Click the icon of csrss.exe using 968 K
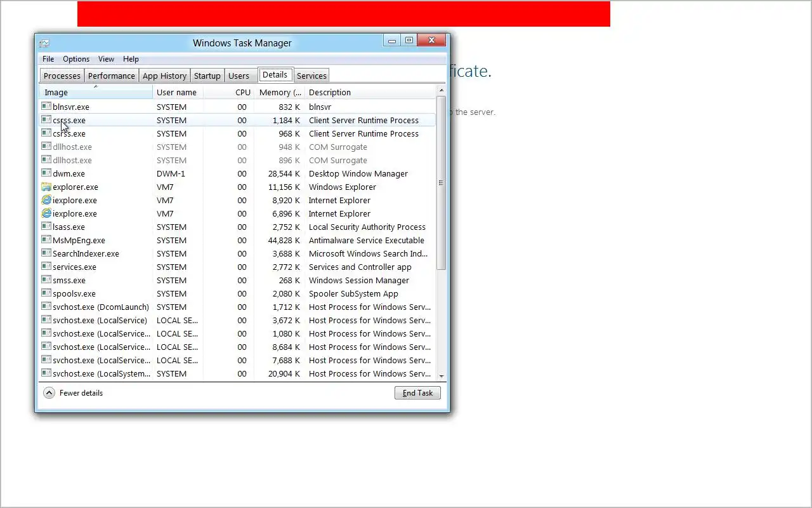 [46, 133]
